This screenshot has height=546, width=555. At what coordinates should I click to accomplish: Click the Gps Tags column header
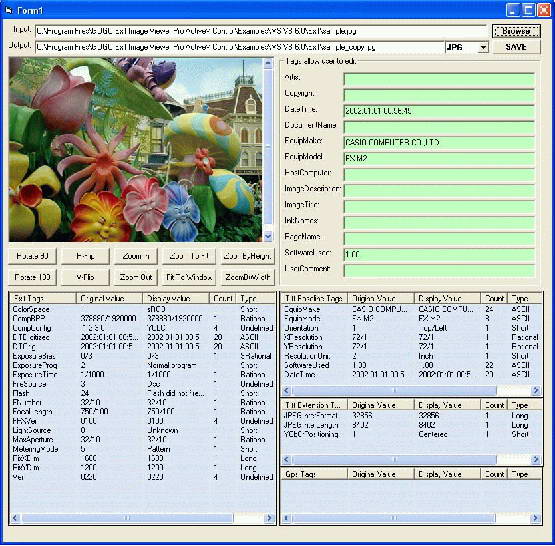[x=315, y=474]
